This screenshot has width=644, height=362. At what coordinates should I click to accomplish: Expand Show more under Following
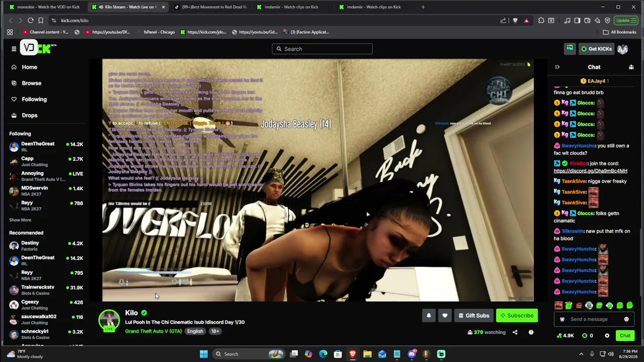point(20,220)
